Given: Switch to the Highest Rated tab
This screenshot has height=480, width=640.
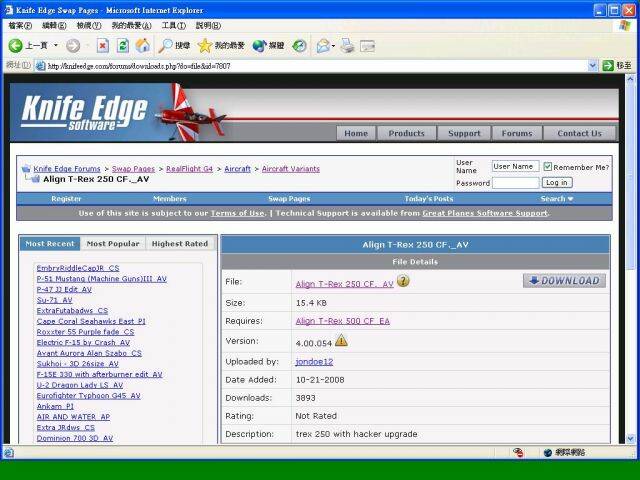Looking at the screenshot, I should [180, 244].
